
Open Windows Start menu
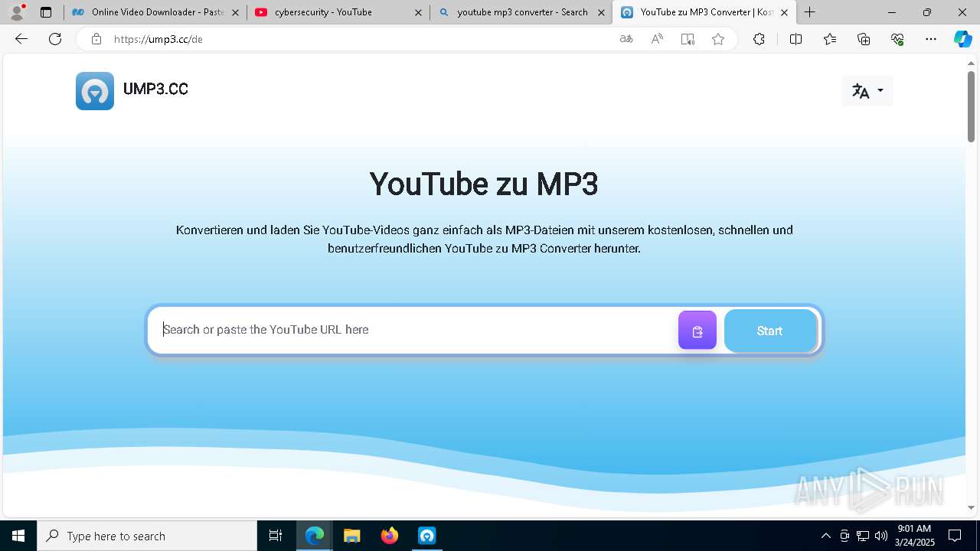tap(18, 536)
